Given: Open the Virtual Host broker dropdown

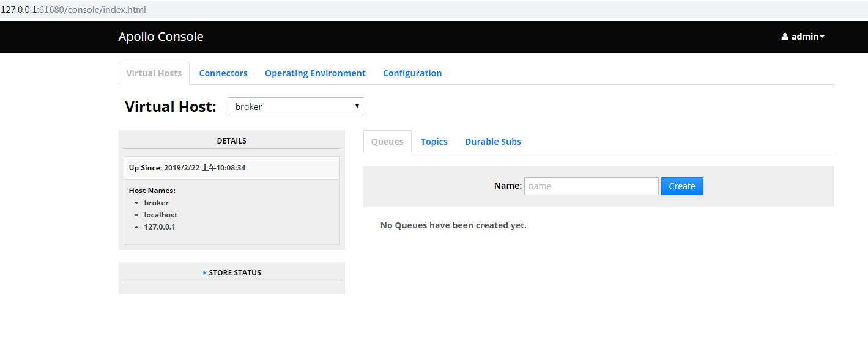Looking at the screenshot, I should [x=296, y=106].
